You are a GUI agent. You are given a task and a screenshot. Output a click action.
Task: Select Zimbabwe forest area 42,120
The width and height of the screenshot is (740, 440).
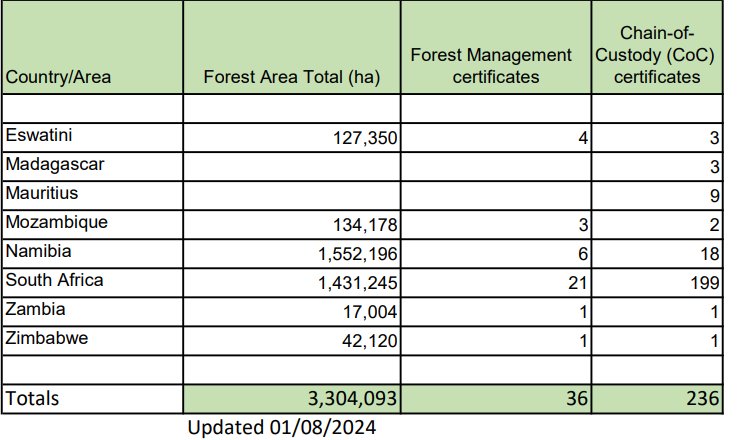[370, 341]
